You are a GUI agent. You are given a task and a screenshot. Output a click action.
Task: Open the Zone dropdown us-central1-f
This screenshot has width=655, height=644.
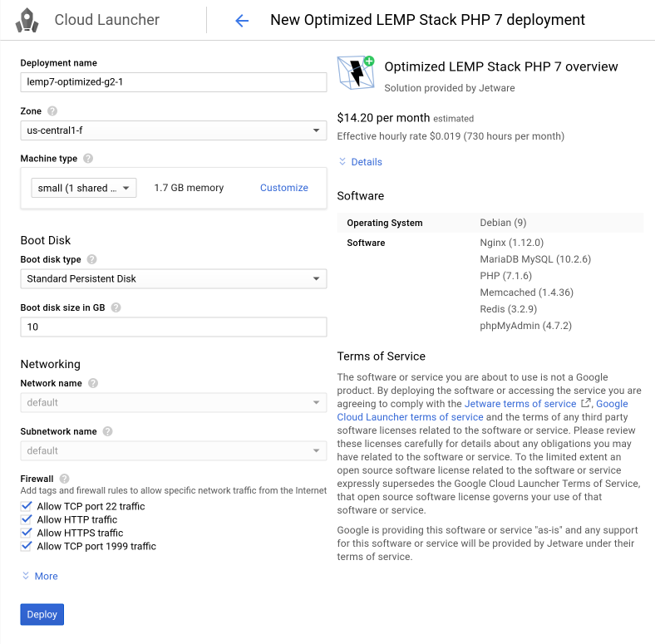(x=173, y=130)
